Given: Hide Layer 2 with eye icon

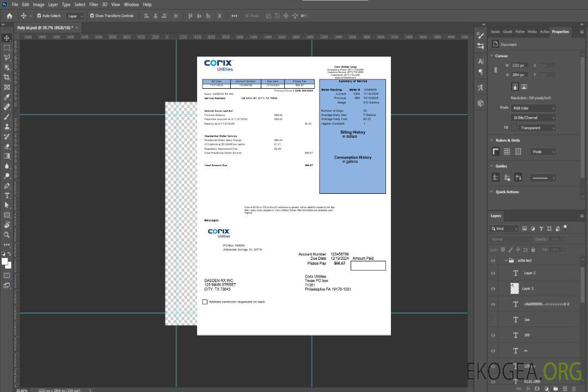Looking at the screenshot, I should coord(493,273).
